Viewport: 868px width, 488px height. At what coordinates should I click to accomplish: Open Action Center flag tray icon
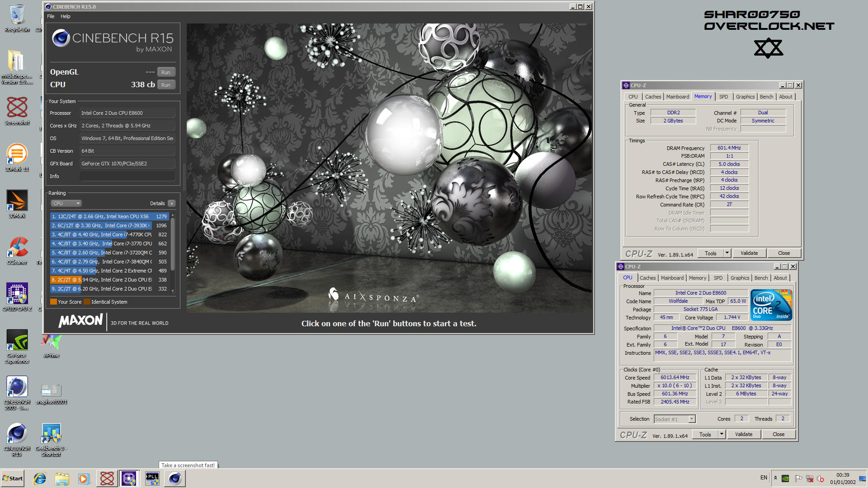coord(798,479)
